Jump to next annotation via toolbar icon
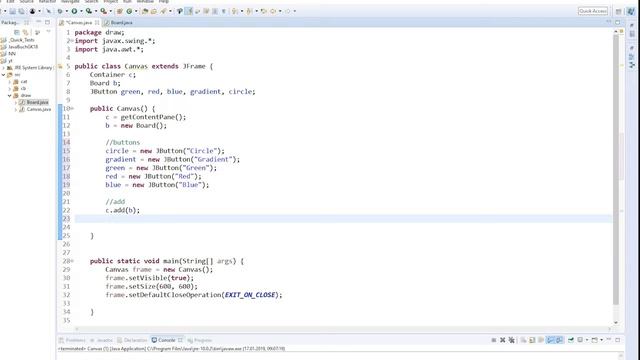 (x=235, y=11)
